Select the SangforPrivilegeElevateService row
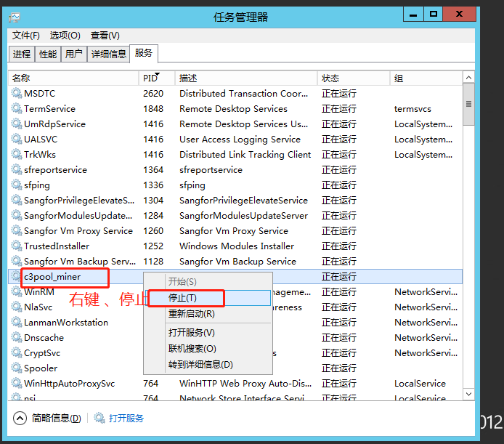504x444 pixels. 78,201
